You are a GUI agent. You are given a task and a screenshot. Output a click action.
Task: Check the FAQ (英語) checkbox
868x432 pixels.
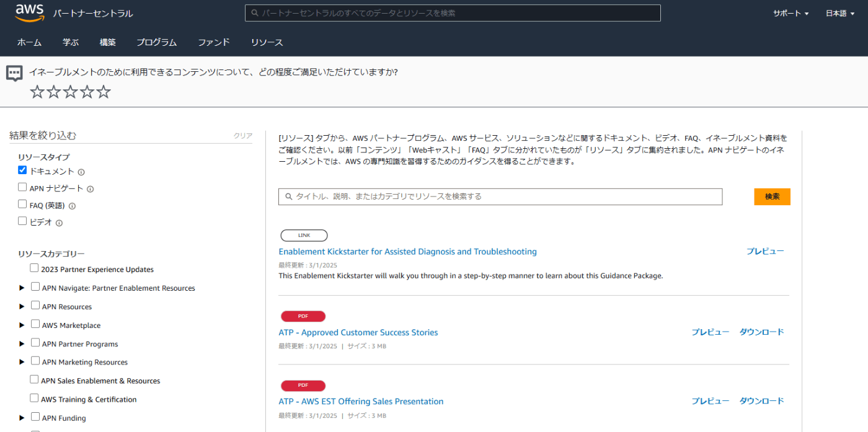point(22,204)
